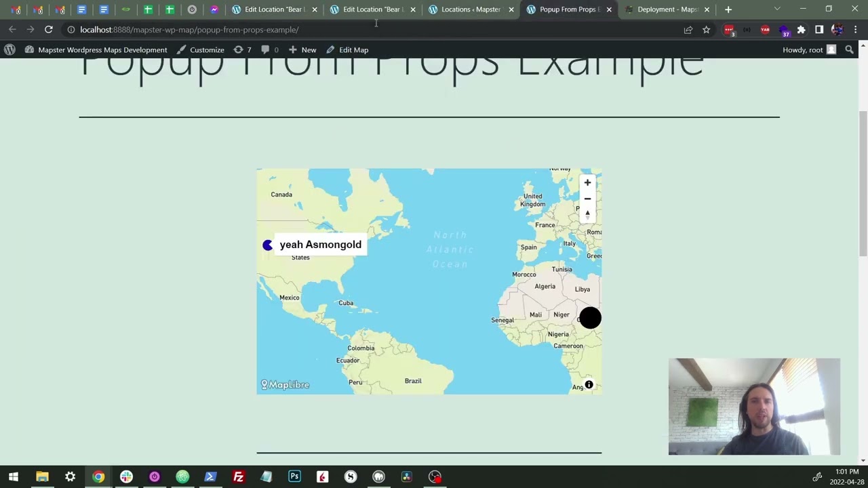This screenshot has width=868, height=488.
Task: Click New in the admin bar
Action: pos(302,49)
